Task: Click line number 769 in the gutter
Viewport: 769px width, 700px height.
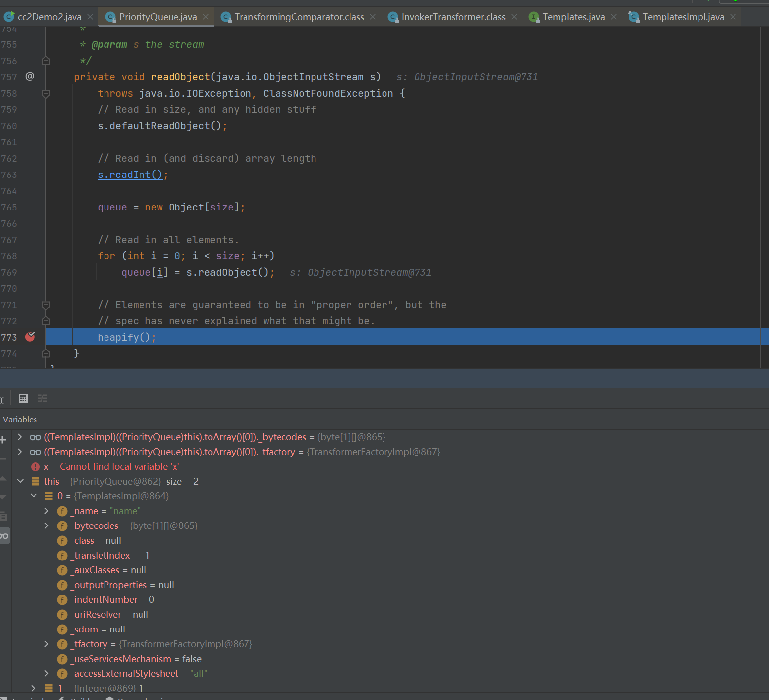Action: [x=9, y=272]
